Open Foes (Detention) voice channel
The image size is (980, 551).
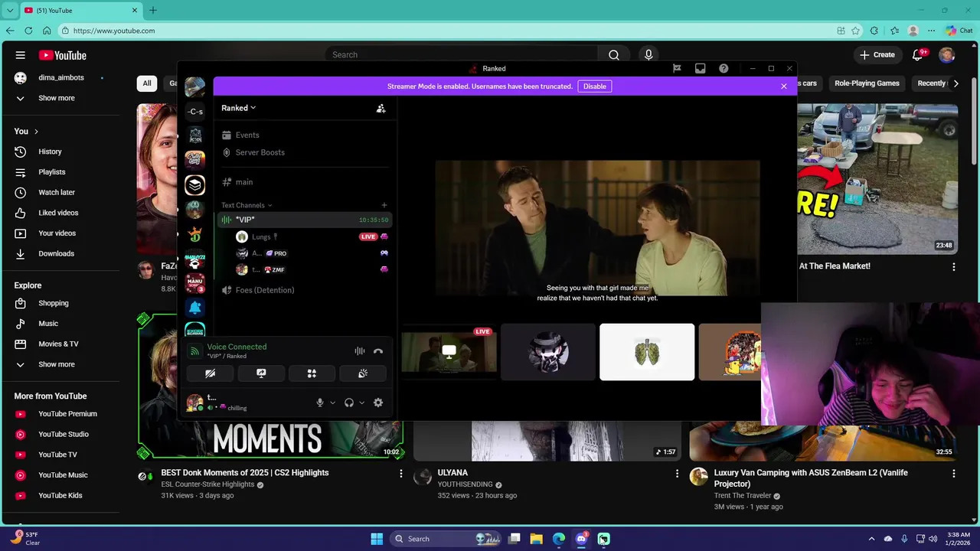(264, 290)
